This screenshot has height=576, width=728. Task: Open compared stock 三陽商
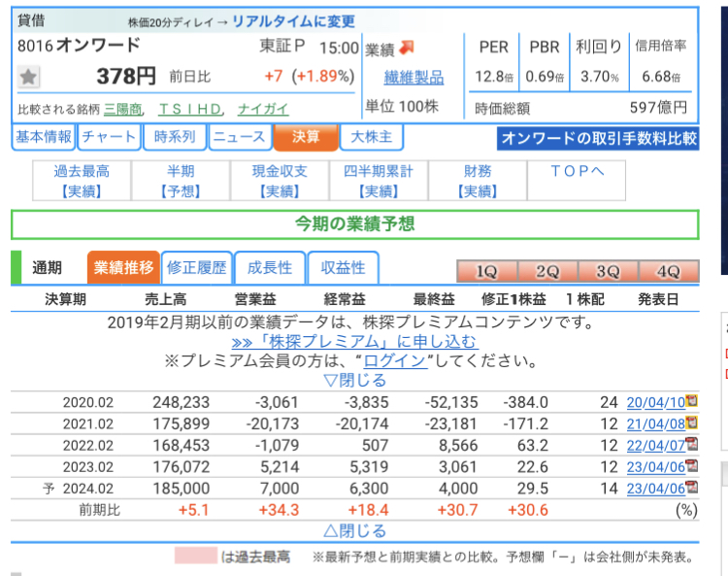tap(122, 109)
